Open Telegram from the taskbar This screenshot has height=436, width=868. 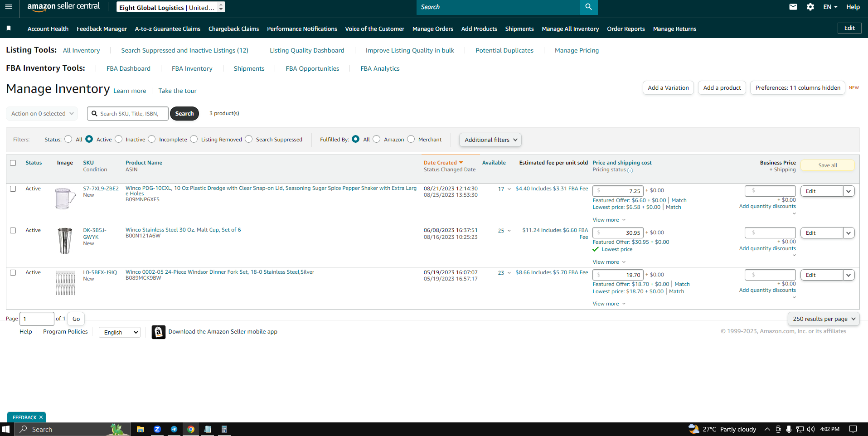(174, 429)
